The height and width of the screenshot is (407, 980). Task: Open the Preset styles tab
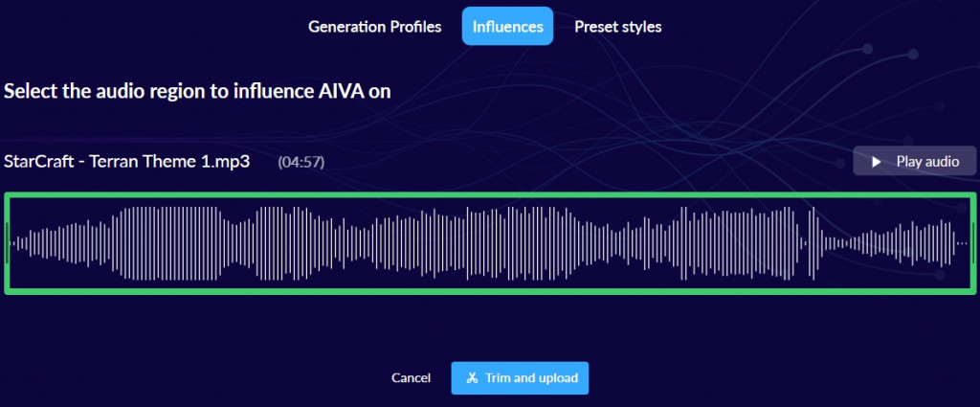click(617, 27)
